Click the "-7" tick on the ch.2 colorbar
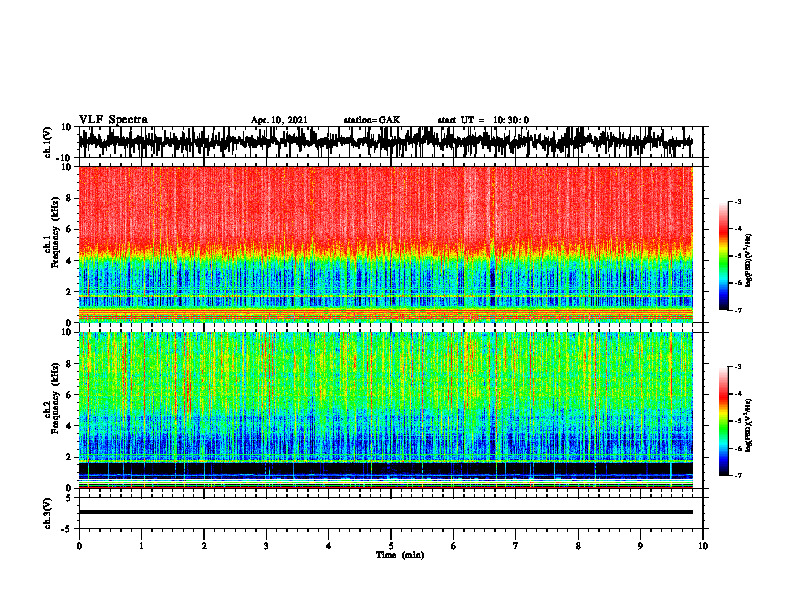This screenshot has width=792, height=612. click(x=738, y=475)
